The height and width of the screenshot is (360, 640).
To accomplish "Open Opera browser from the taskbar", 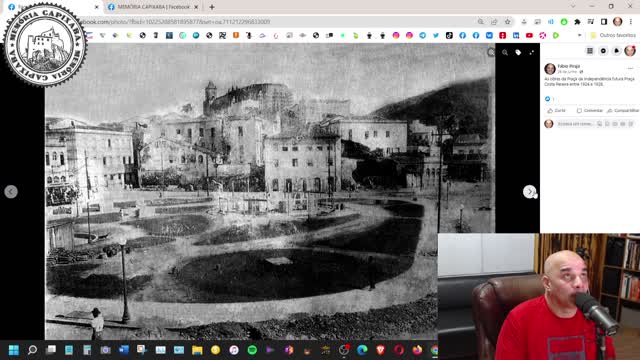I will 399,350.
